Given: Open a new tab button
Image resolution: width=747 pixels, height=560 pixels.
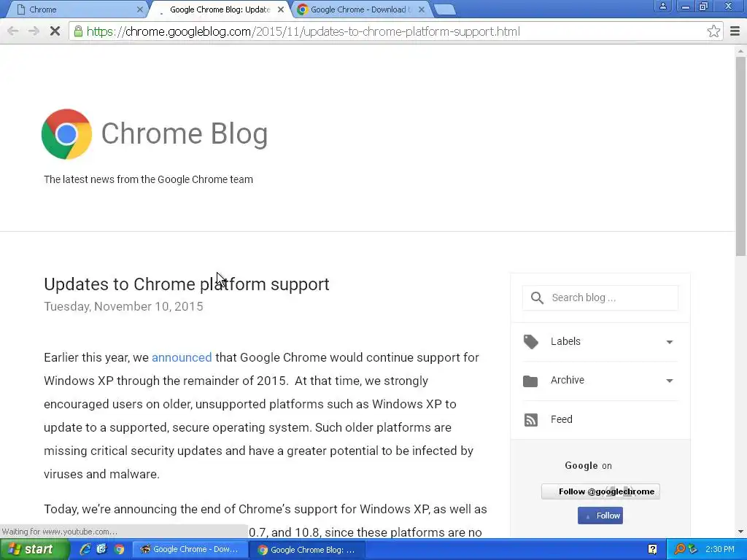Looking at the screenshot, I should point(445,9).
